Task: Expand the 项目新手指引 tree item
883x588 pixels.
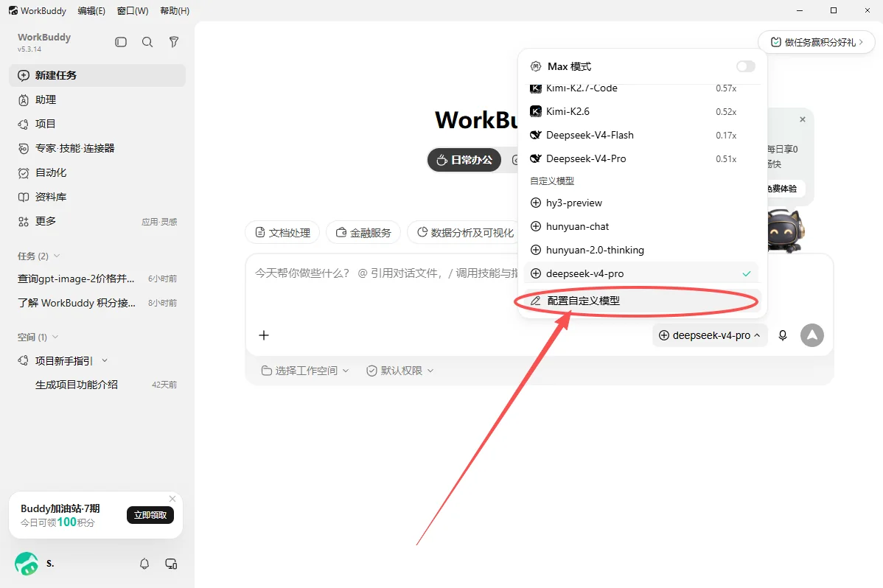Action: pos(105,360)
